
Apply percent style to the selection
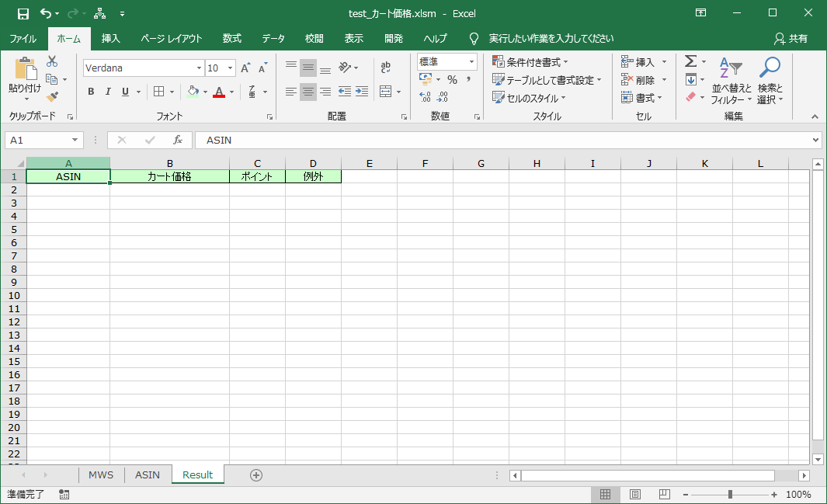pos(453,79)
